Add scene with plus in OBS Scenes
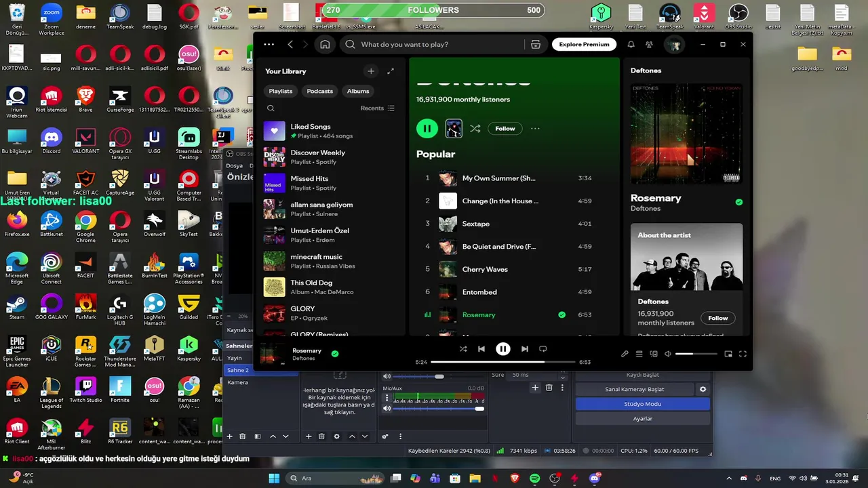The width and height of the screenshot is (868, 488). [x=229, y=436]
